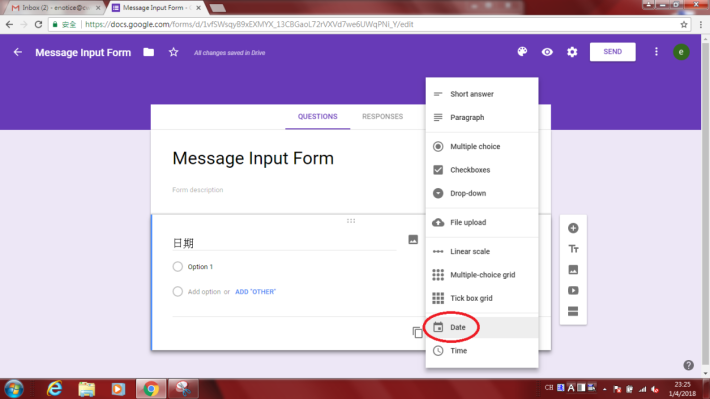Reload the page in Chrome
This screenshot has height=399, width=710.
pyautogui.click(x=38, y=24)
